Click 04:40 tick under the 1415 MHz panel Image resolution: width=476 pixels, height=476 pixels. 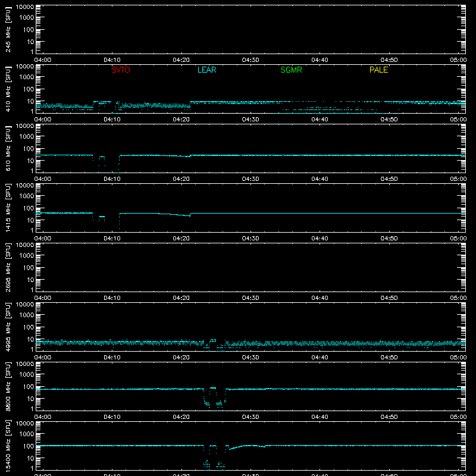pyautogui.click(x=320, y=239)
